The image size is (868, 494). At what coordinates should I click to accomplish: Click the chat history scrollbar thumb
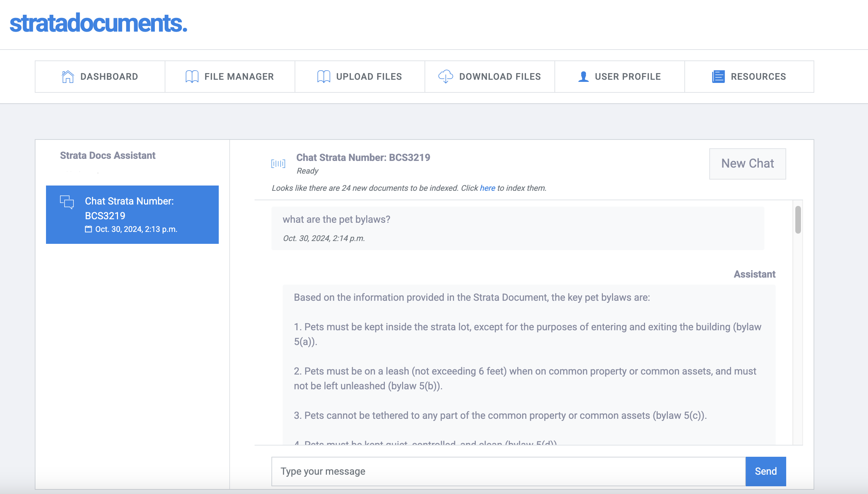tap(798, 220)
